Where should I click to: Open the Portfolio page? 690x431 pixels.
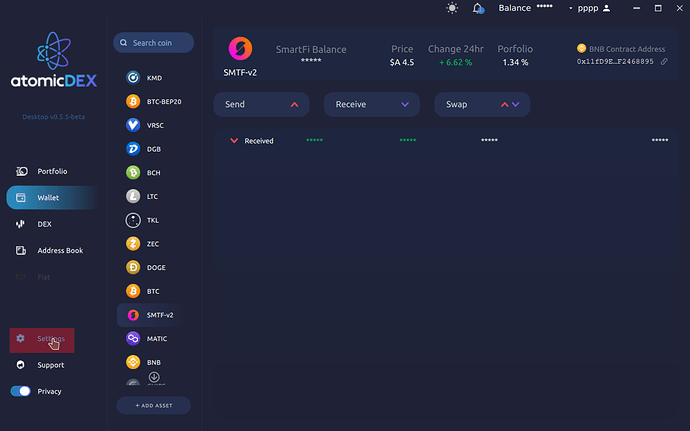coord(52,171)
